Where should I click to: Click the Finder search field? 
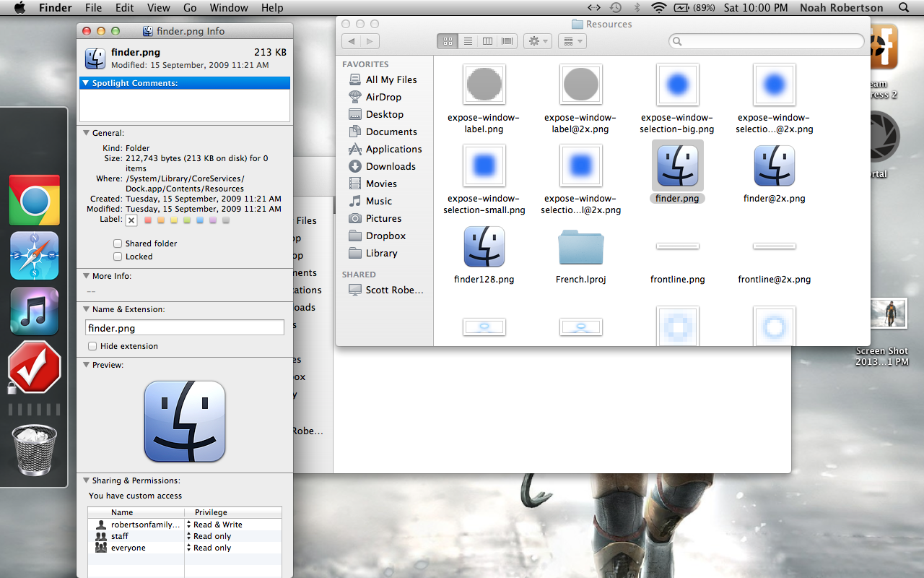[767, 41]
